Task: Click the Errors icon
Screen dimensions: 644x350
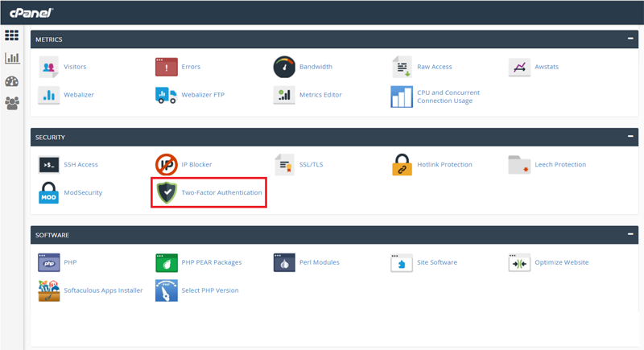Action: 167,67
